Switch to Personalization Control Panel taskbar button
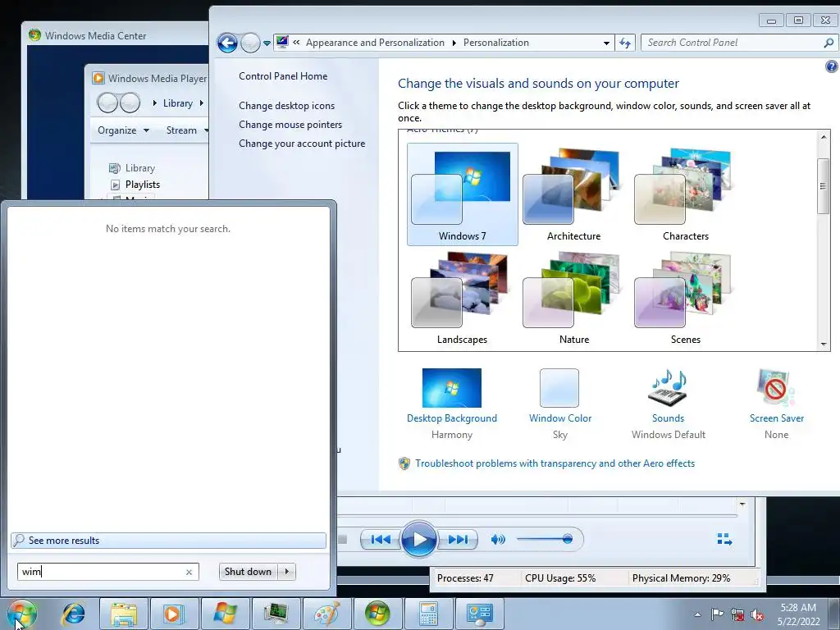The height and width of the screenshot is (630, 840). [479, 614]
